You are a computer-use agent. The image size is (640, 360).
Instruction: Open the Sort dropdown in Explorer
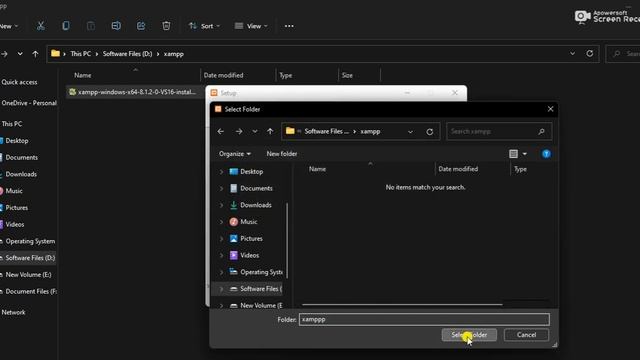(x=204, y=26)
